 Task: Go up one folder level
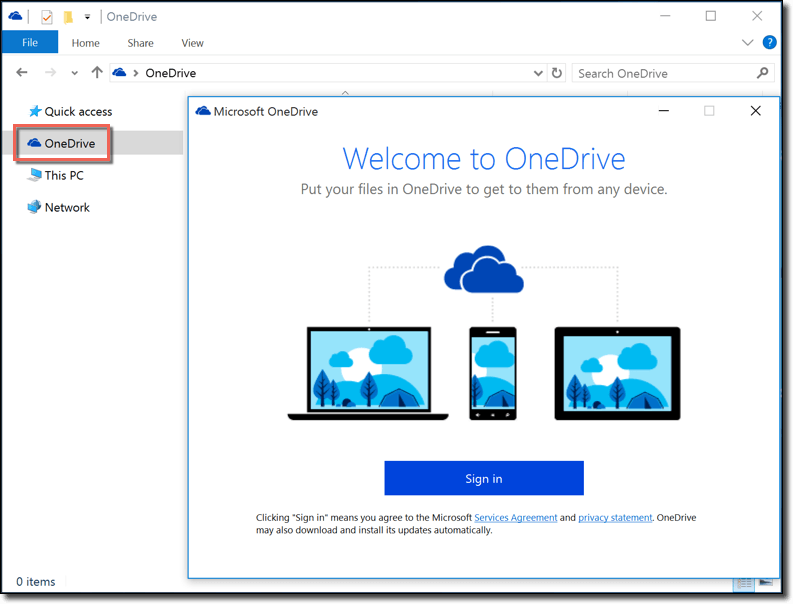(x=97, y=72)
